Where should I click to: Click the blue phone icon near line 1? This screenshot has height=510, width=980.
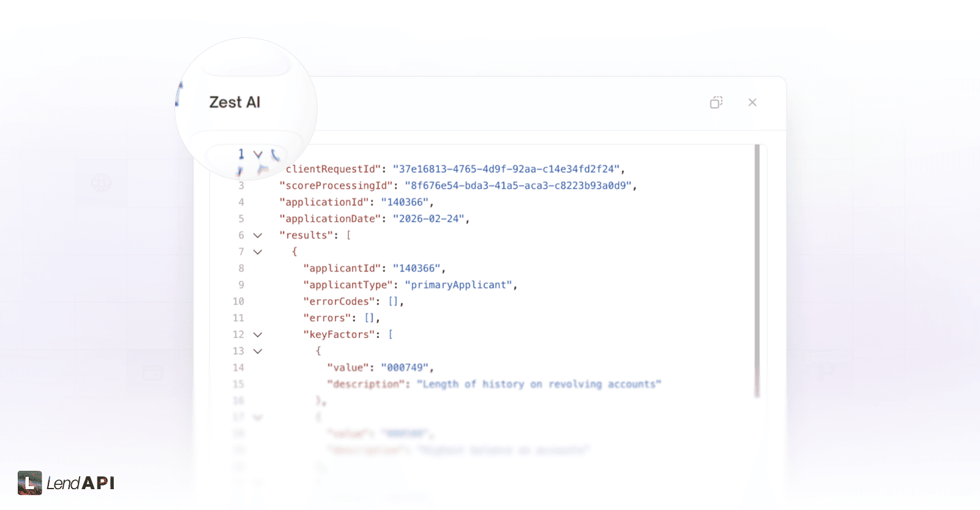tap(276, 154)
